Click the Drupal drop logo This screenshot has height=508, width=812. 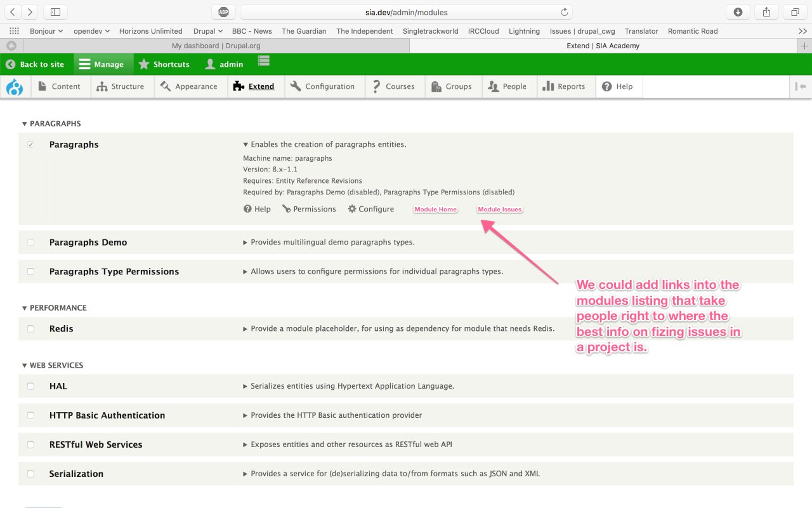pos(14,86)
